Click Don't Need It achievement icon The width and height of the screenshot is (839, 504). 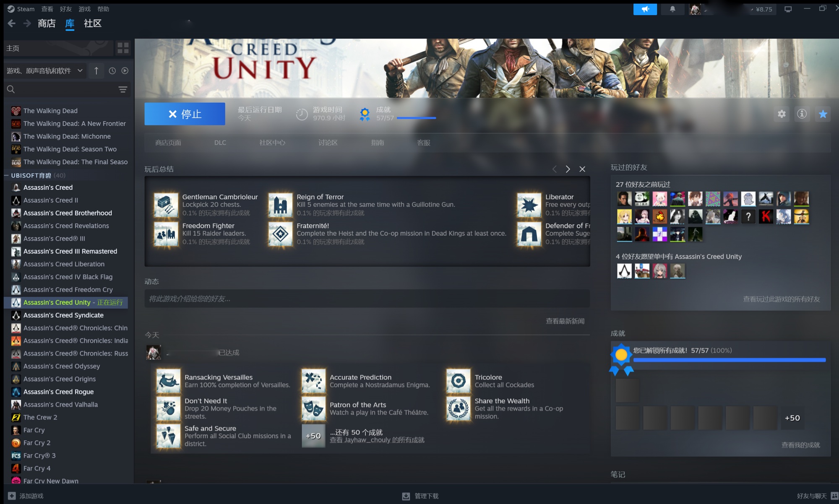pos(168,408)
